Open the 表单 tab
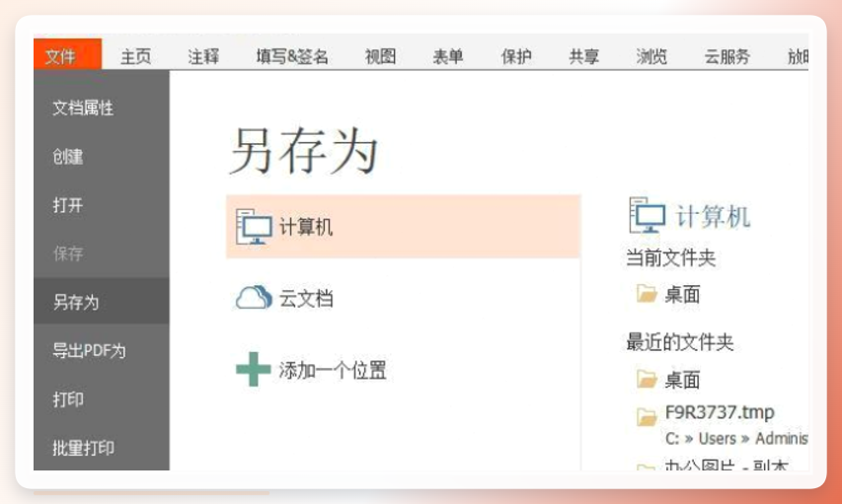Viewport: 842px width, 504px height. [448, 56]
